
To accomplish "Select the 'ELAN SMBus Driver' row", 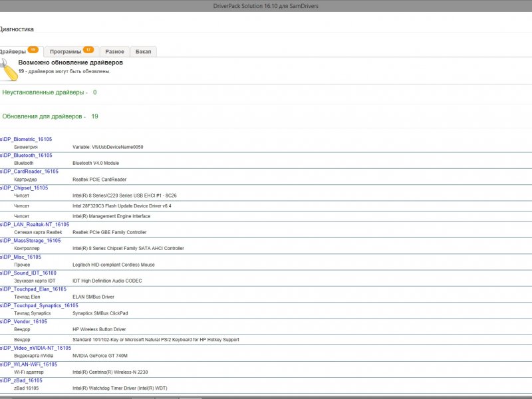I will click(x=93, y=297).
